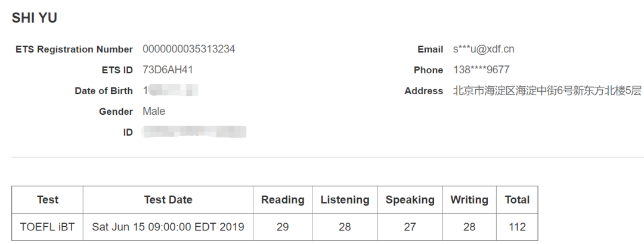644x244 pixels.
Task: Click the masked phone number 138****9677
Action: [481, 70]
